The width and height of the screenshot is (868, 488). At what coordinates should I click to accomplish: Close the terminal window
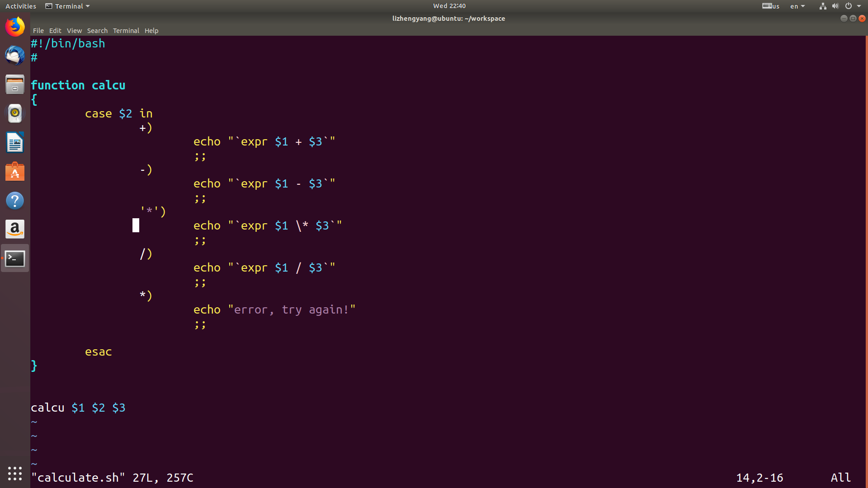(862, 19)
